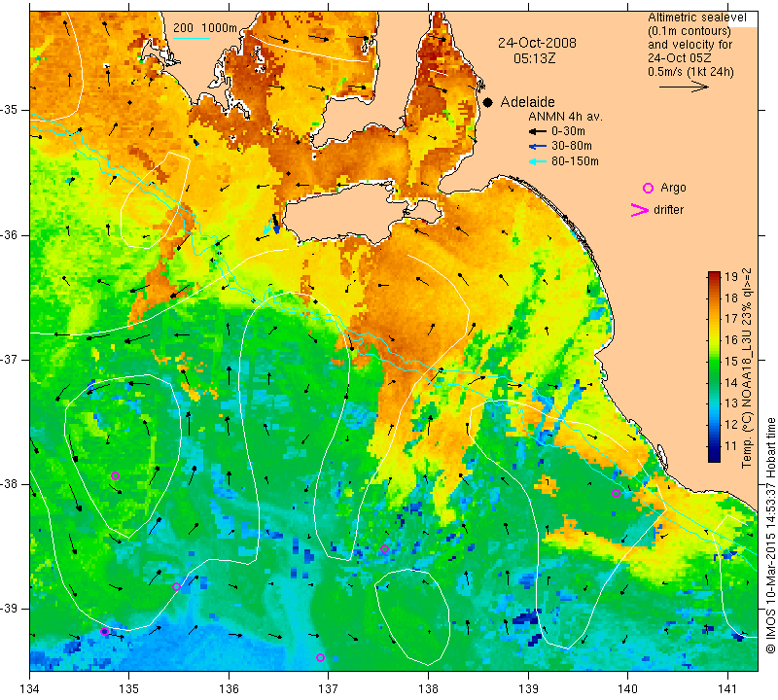This screenshot has width=778, height=700.
Task: Click the dark red top of temperature colorbar
Action: click(x=714, y=276)
